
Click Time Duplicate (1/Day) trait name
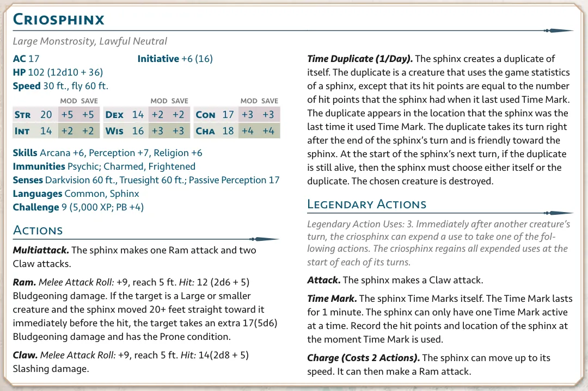[x=360, y=59]
